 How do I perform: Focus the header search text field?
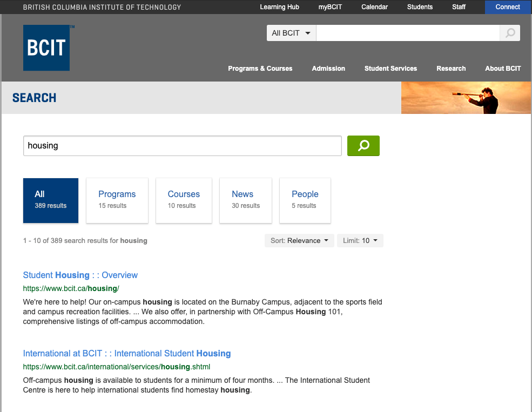(x=408, y=33)
